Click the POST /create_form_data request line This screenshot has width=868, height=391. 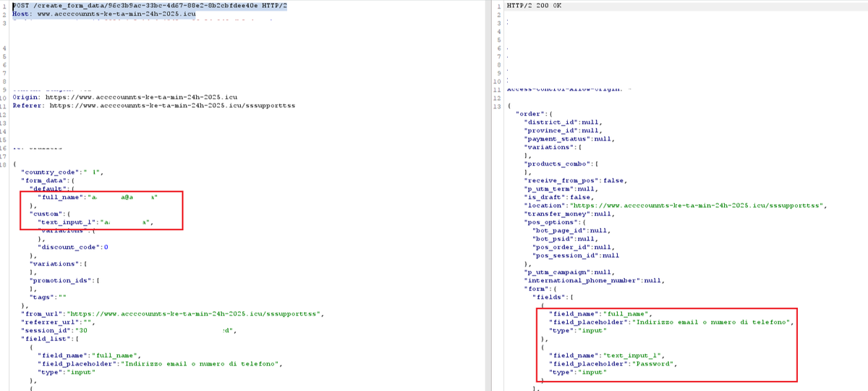tap(150, 5)
